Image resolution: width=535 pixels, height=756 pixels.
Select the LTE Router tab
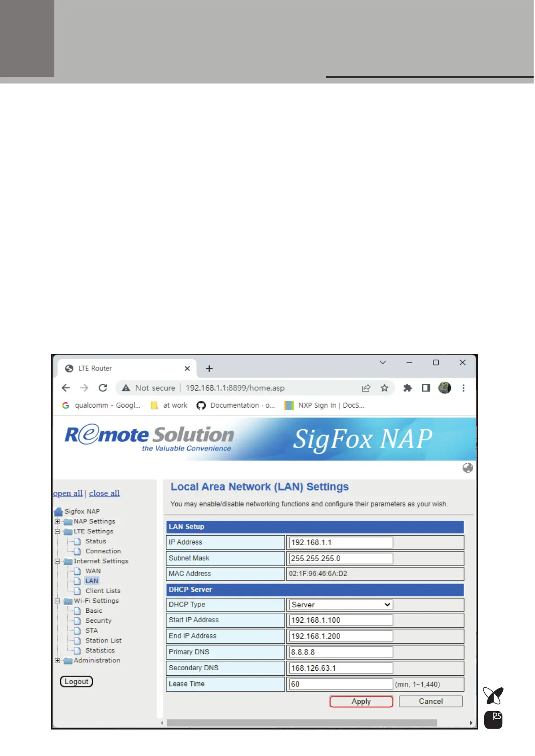[127, 369]
